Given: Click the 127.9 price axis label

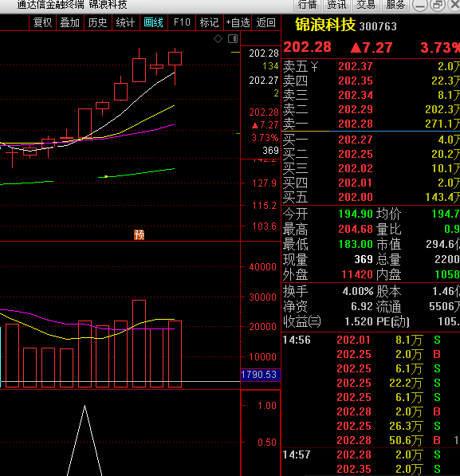Looking at the screenshot, I should click(x=264, y=183).
